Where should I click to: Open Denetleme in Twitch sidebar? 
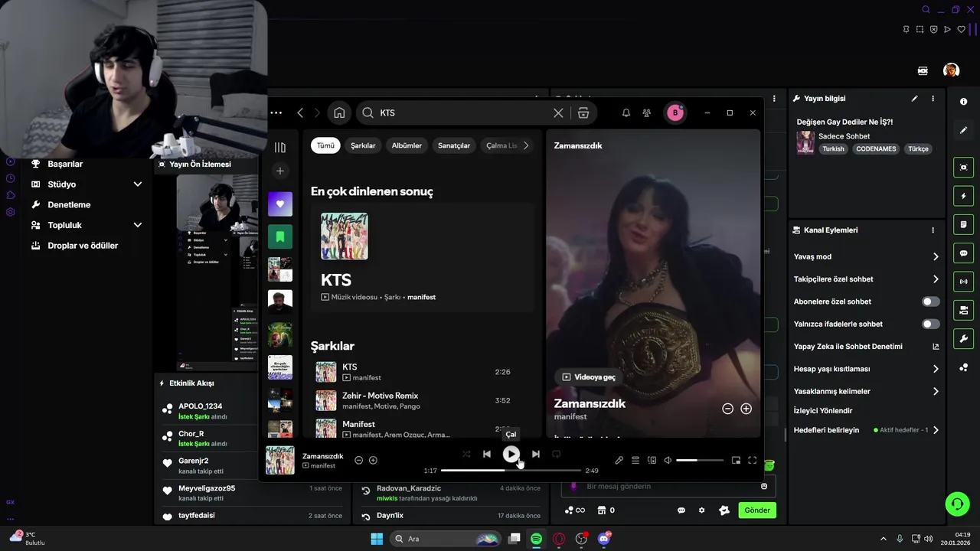[x=69, y=205]
